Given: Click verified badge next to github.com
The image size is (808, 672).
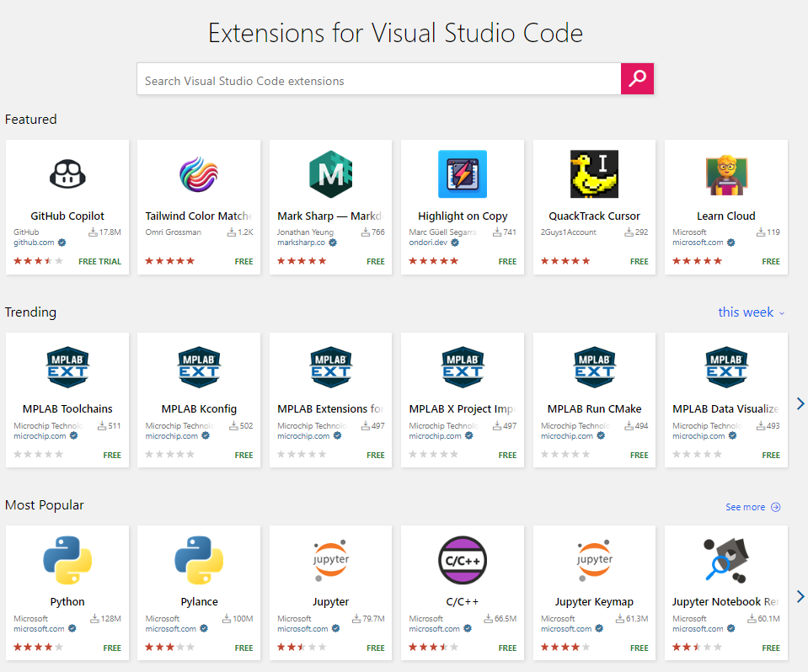Looking at the screenshot, I should (62, 243).
